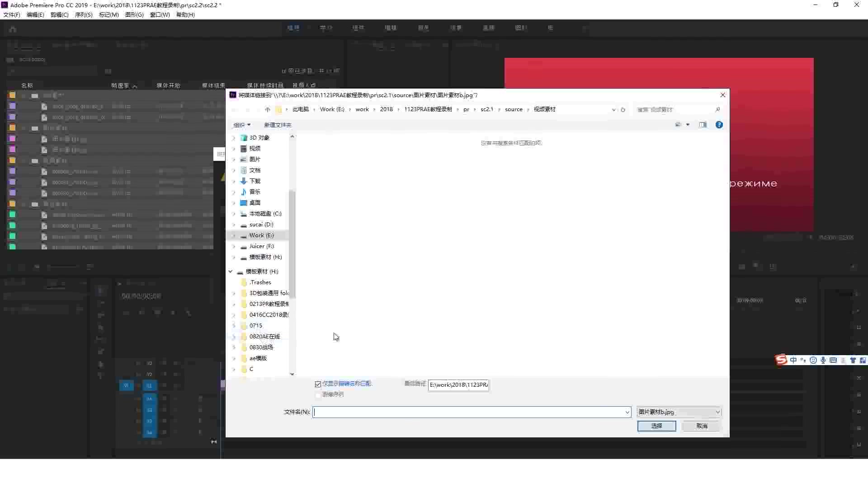Open the Sogou soft keyboard icon
The image size is (868, 488).
(x=833, y=360)
